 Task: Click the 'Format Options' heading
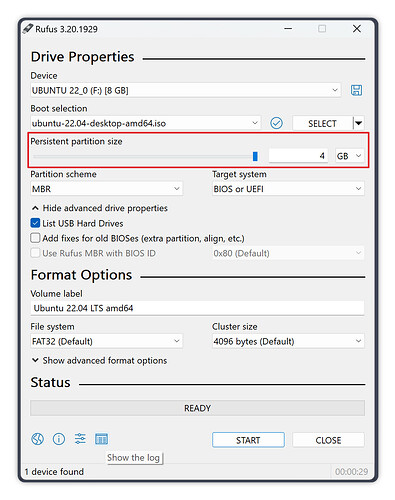tap(81, 275)
